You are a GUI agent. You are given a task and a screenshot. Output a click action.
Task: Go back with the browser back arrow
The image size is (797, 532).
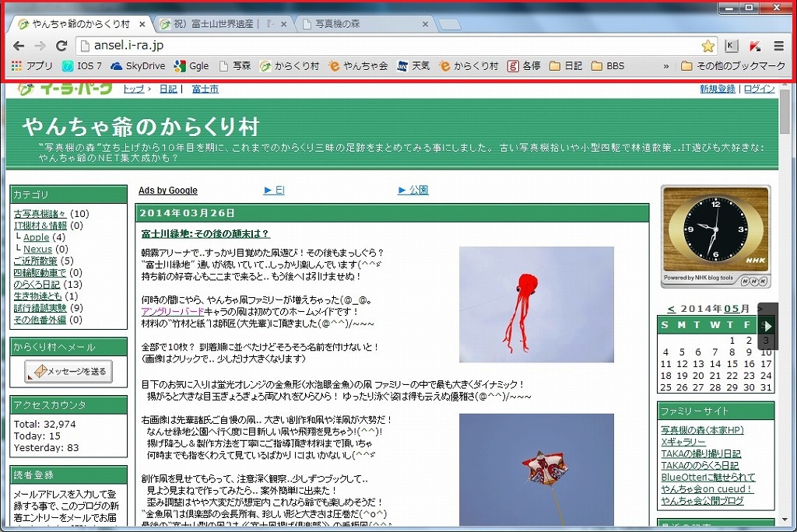click(x=19, y=46)
